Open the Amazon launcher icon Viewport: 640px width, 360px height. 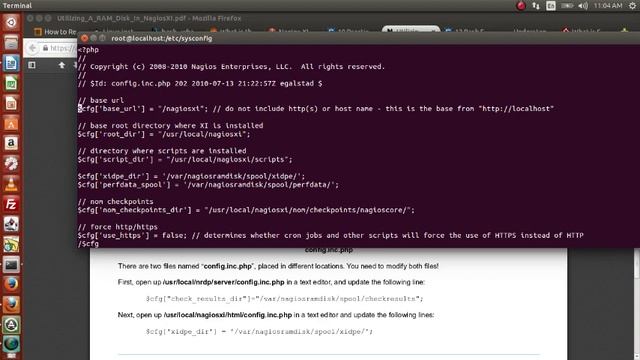point(11,143)
